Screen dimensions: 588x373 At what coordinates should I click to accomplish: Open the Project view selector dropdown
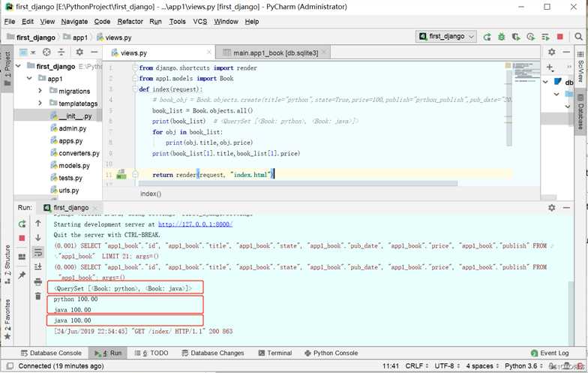tap(27, 53)
